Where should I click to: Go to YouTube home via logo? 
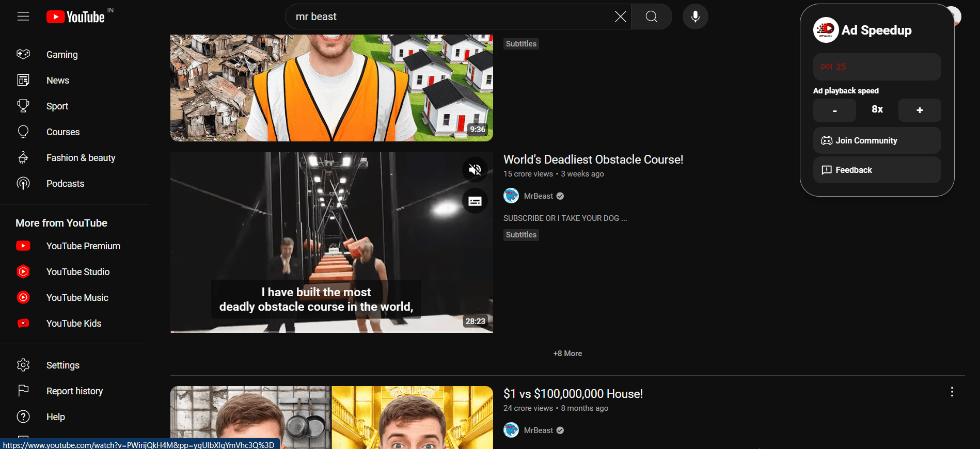(x=75, y=17)
